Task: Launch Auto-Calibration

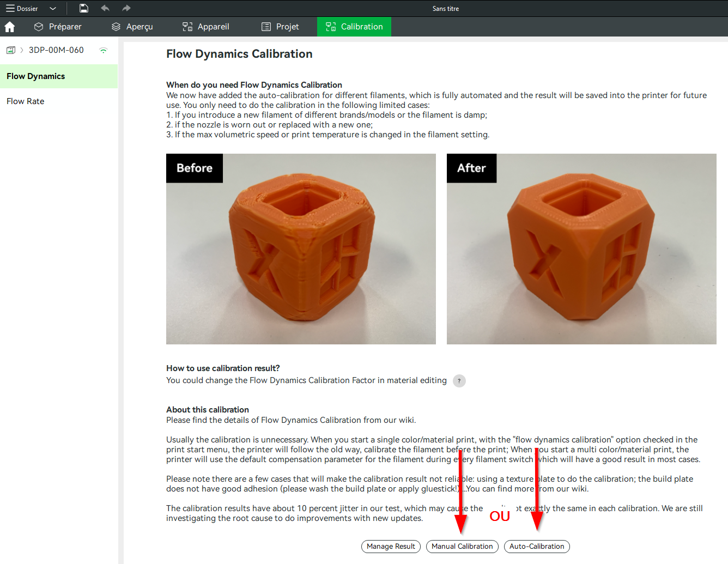Action: 537,547
